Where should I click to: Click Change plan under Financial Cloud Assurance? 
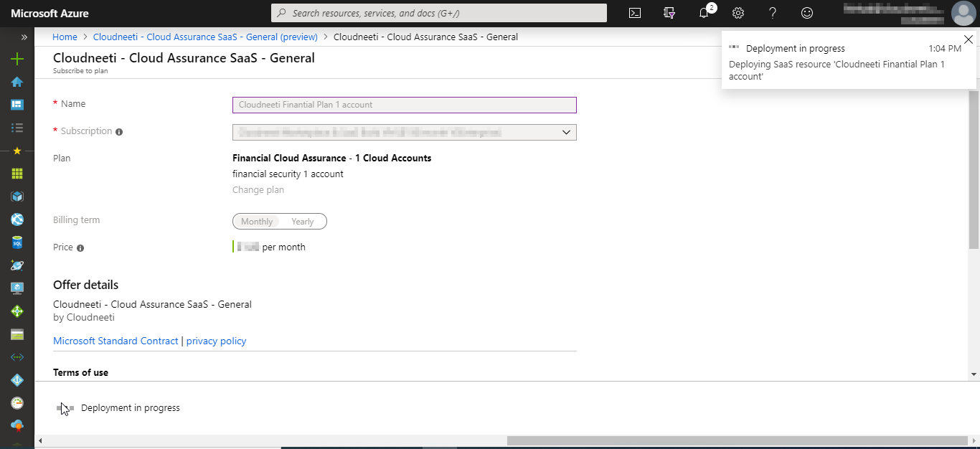tap(258, 189)
